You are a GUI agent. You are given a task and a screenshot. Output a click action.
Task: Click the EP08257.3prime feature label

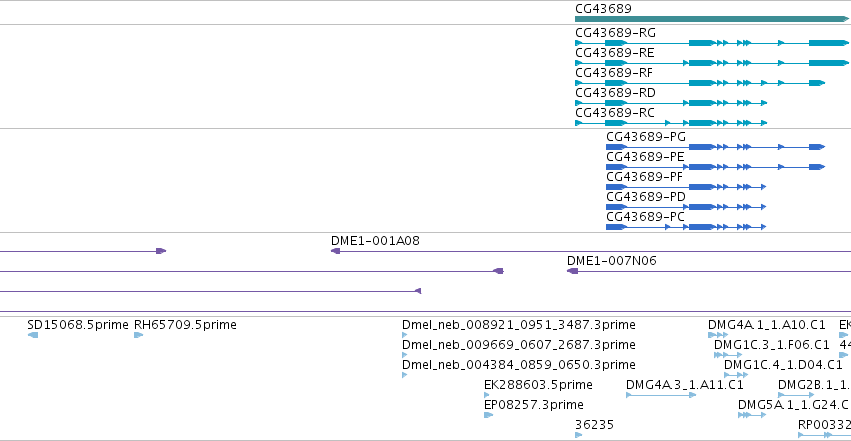point(534,405)
